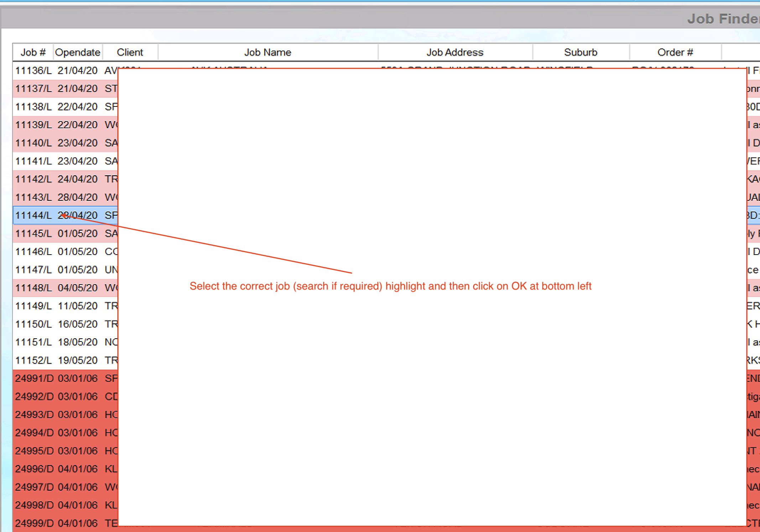The image size is (760, 532).
Task: Select job 24994/D in the list
Action: (x=34, y=433)
